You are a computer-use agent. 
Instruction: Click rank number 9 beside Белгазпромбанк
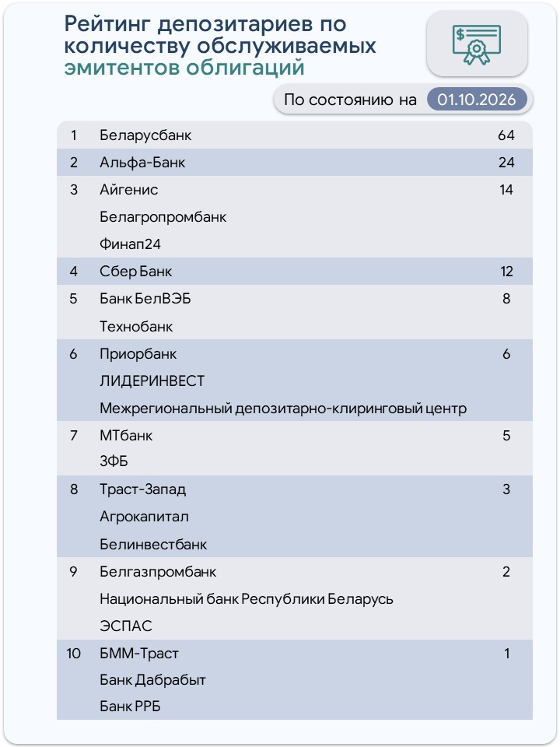click(73, 571)
